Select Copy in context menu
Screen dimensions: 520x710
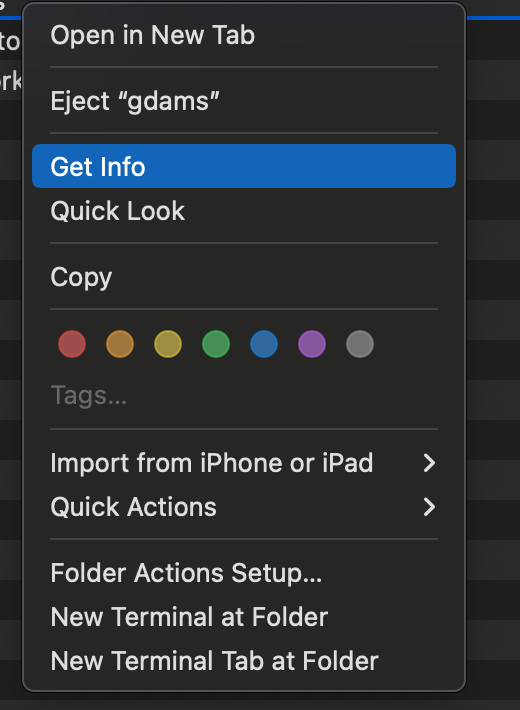pos(244,277)
